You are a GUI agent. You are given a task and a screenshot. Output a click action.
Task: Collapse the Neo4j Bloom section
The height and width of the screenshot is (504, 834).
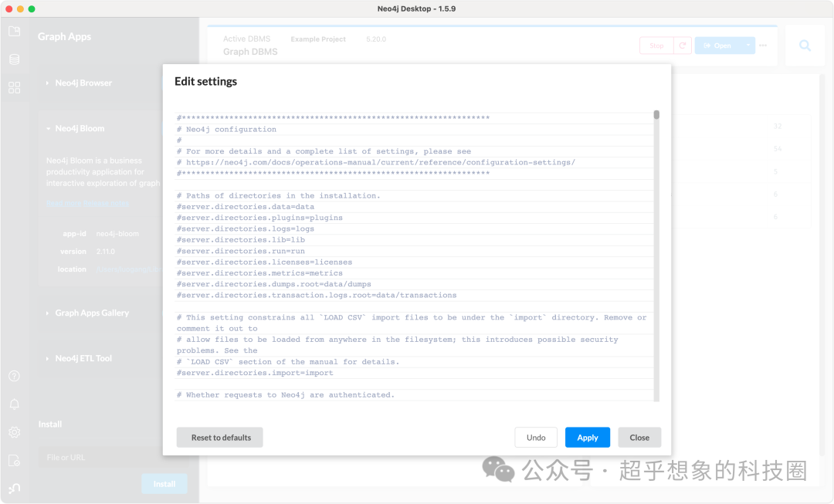coord(48,129)
